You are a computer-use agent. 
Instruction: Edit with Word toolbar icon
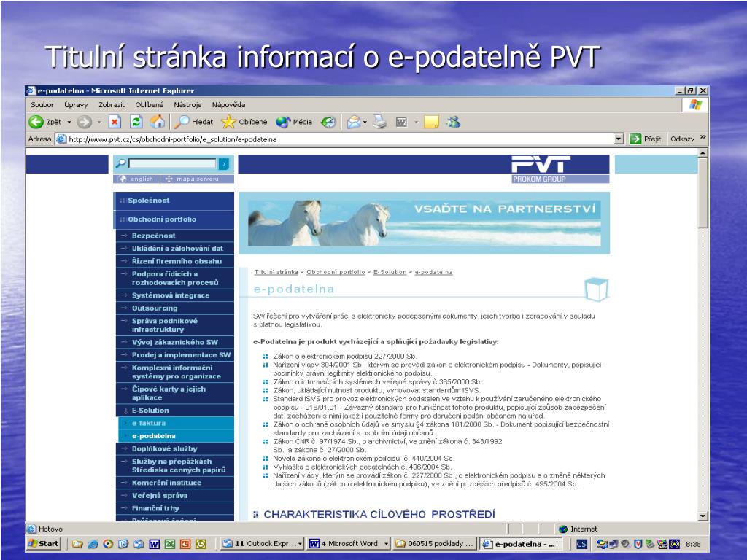point(402,122)
